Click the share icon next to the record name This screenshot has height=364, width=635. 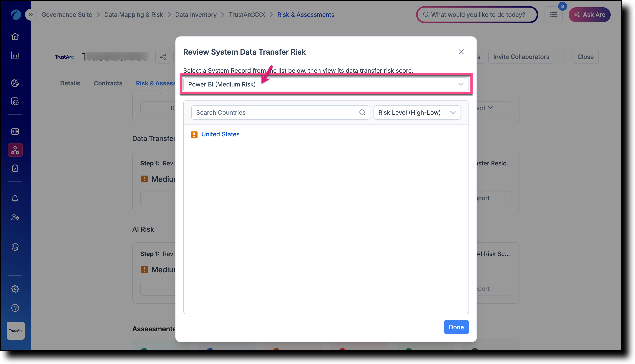point(163,57)
